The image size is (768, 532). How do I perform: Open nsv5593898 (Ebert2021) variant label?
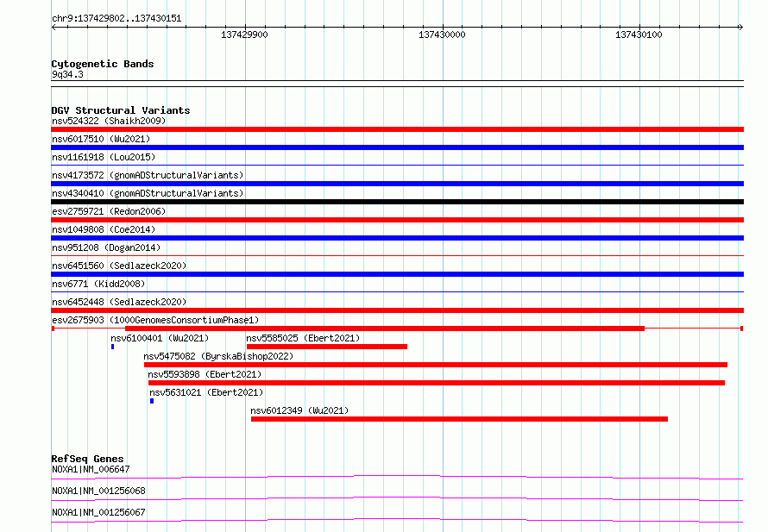[205, 374]
